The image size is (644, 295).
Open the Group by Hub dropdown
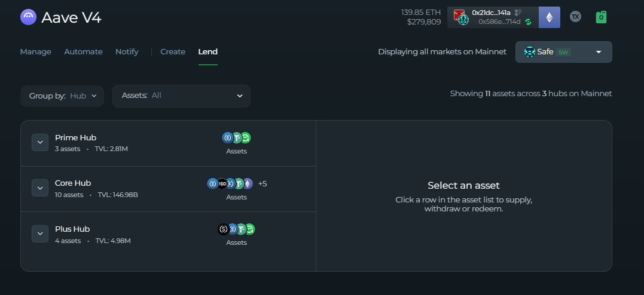[62, 96]
